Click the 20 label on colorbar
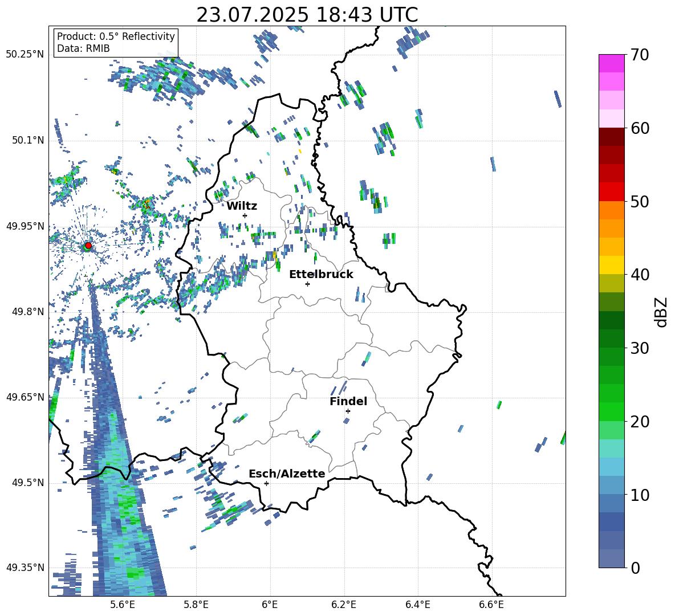 (x=640, y=422)
